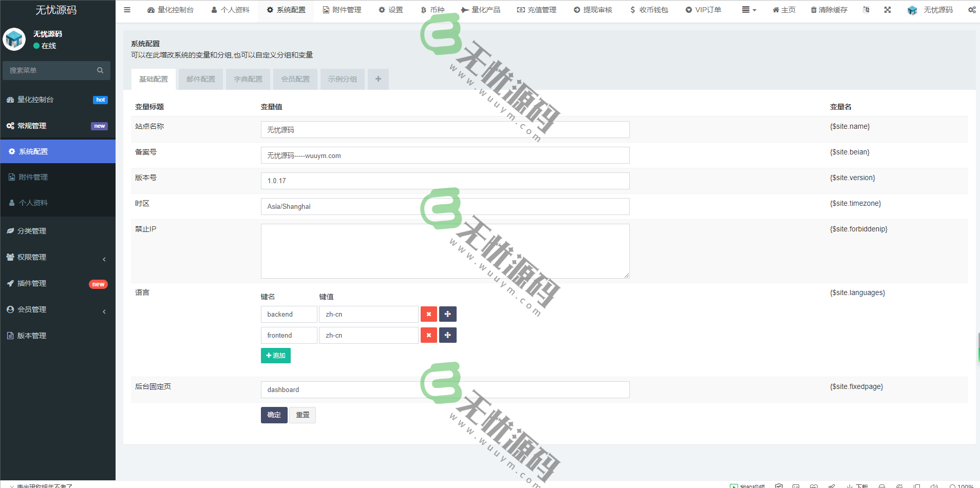Click 追加 to add a language row
Image resolution: width=980 pixels, height=488 pixels.
[275, 355]
